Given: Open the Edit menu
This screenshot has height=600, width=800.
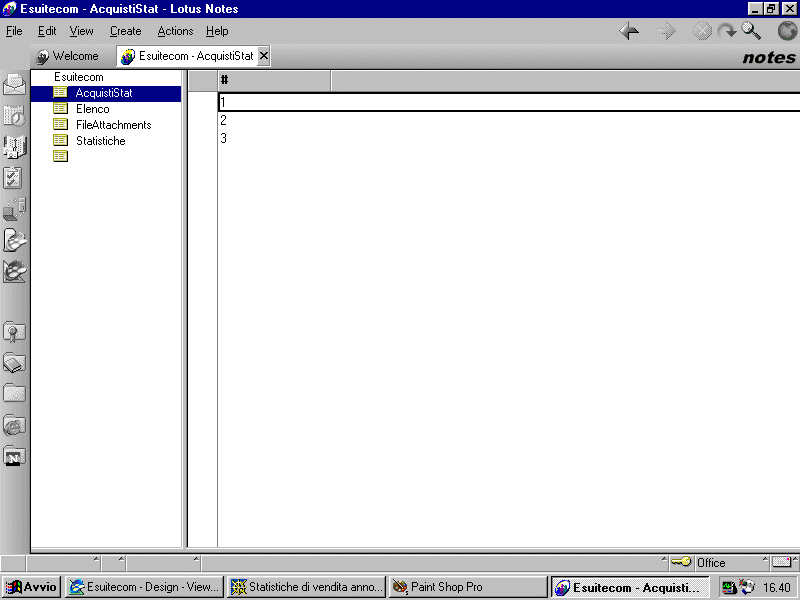Looking at the screenshot, I should [47, 32].
